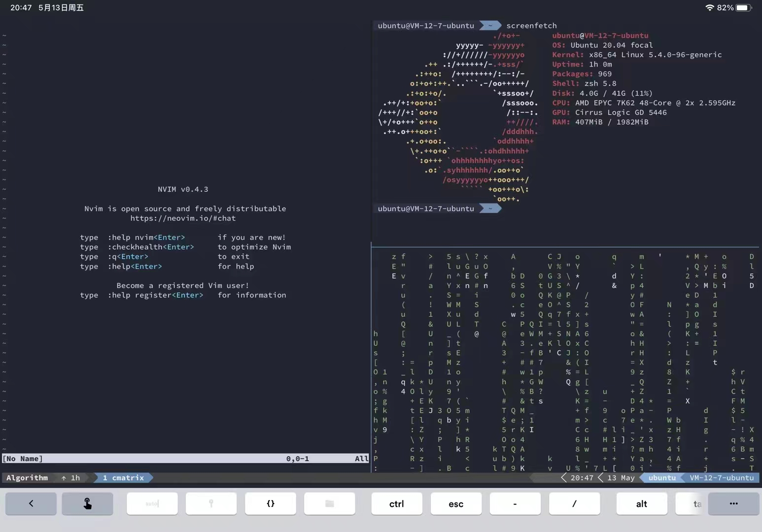Tap the pin key on the keyboard bar
This screenshot has width=762, height=532.
(x=211, y=503)
